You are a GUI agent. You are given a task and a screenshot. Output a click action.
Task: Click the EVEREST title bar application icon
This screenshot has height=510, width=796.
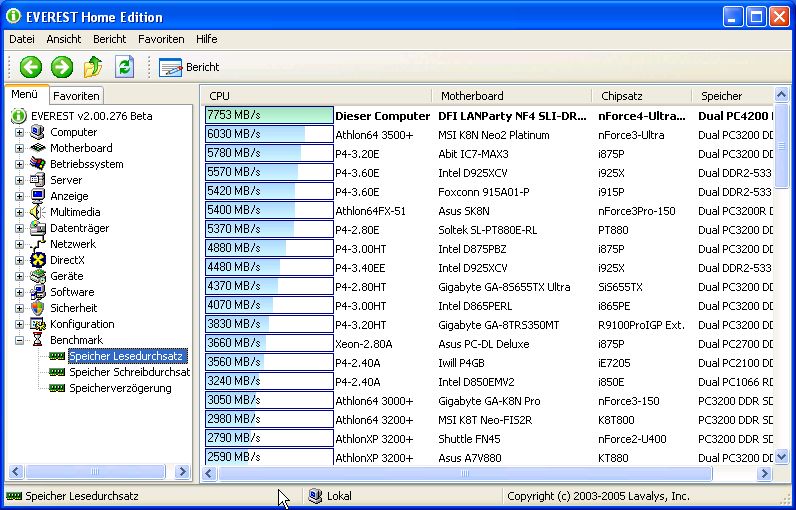tap(13, 16)
